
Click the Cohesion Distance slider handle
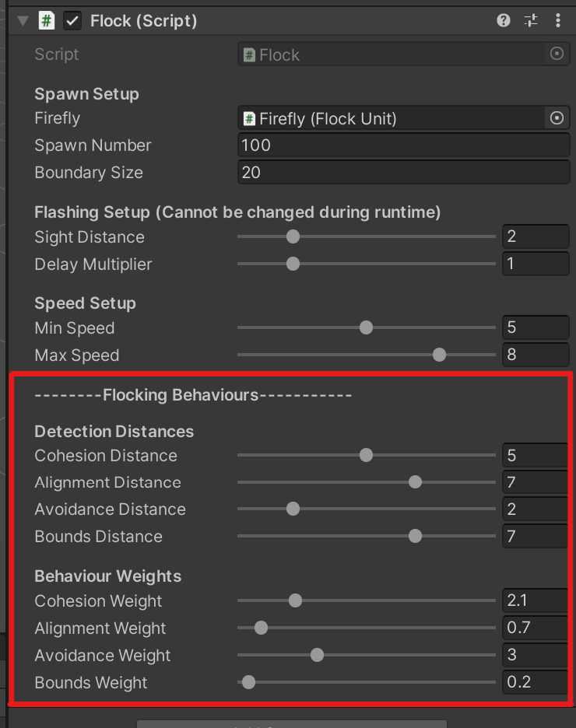coord(366,455)
